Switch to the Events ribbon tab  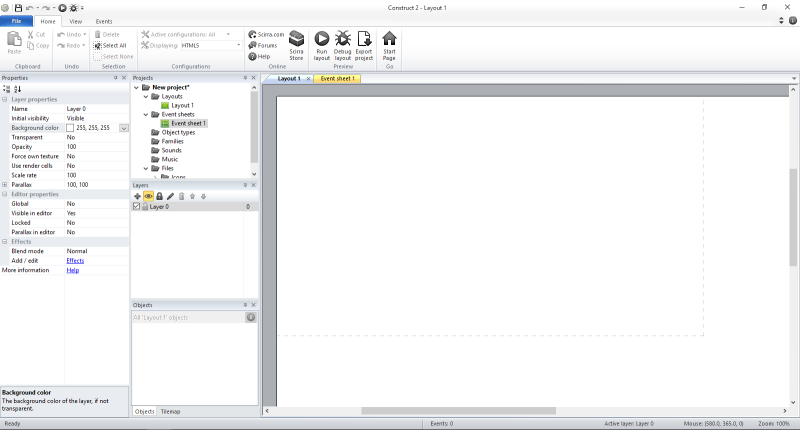104,21
